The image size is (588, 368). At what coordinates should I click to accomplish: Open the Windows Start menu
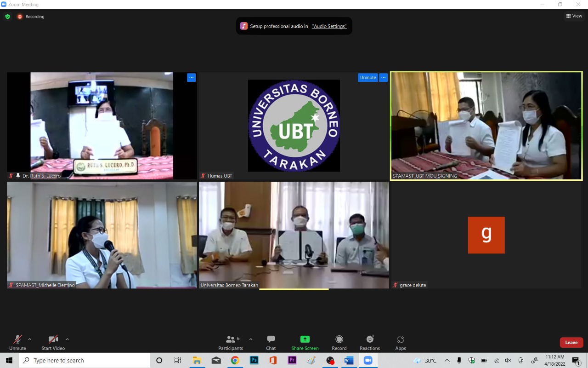tap(9, 361)
